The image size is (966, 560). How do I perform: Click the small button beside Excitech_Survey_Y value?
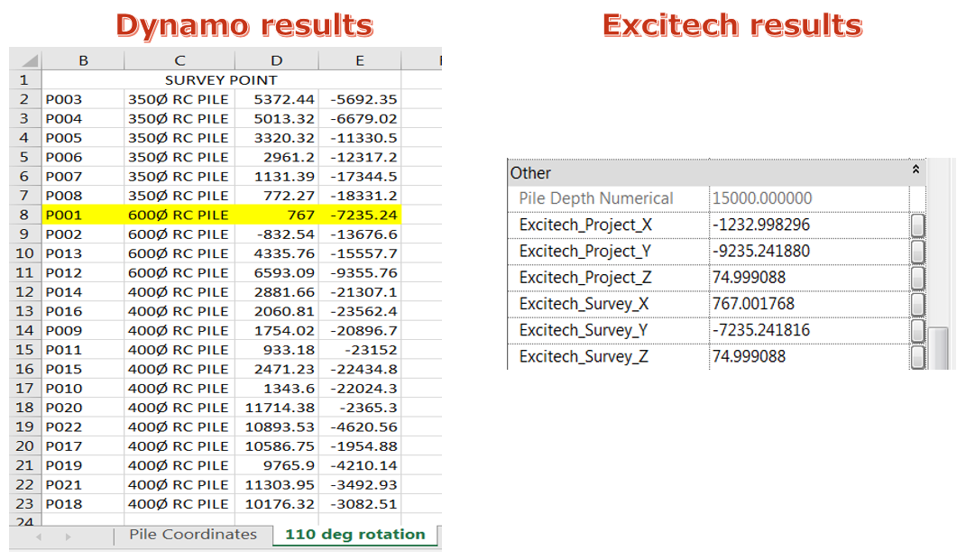tap(917, 332)
